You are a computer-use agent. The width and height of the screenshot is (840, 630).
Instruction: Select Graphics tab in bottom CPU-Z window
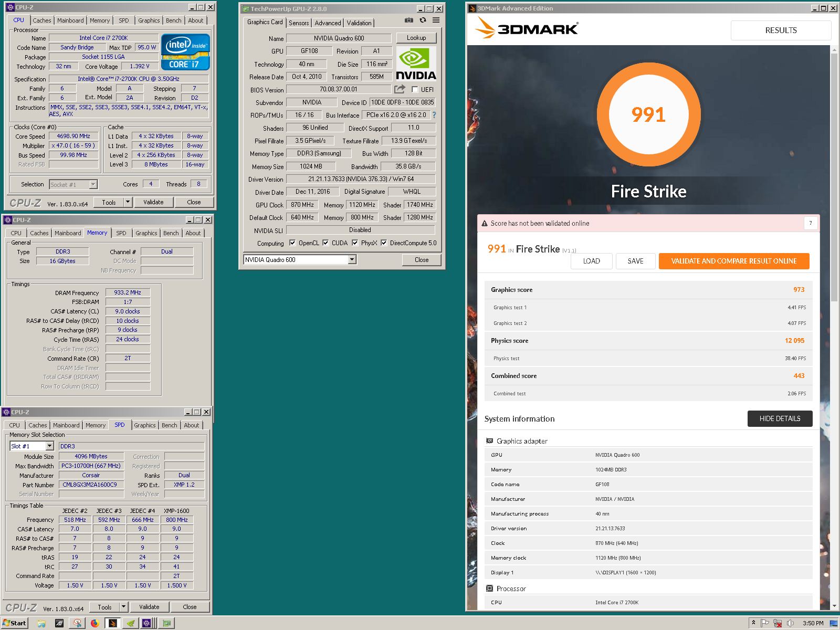(x=145, y=425)
